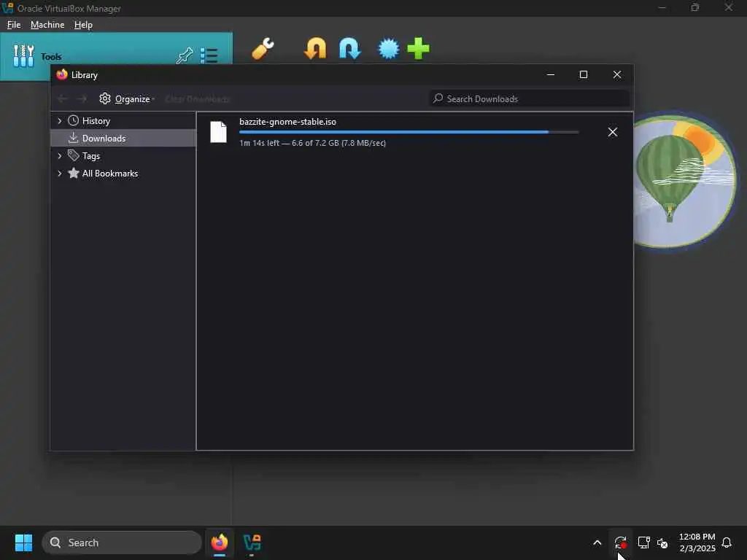Click the network tray icon
Screen dimensions: 747x560
click(643, 542)
